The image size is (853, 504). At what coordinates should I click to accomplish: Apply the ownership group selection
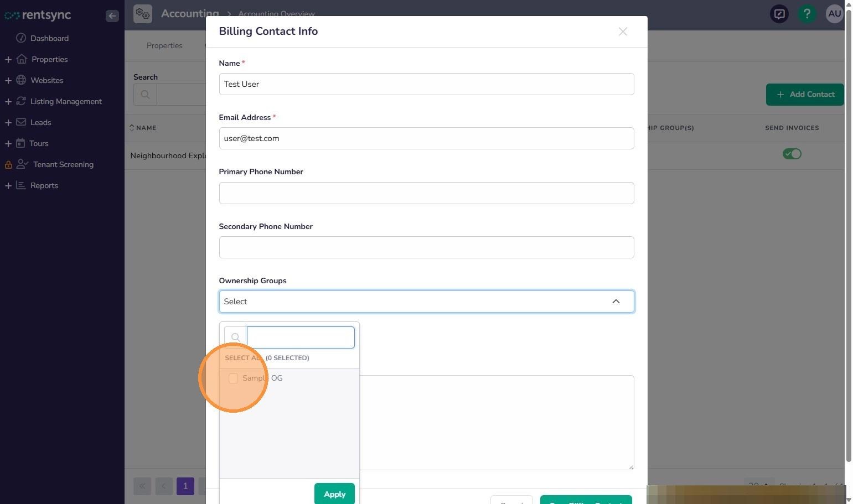(334, 494)
